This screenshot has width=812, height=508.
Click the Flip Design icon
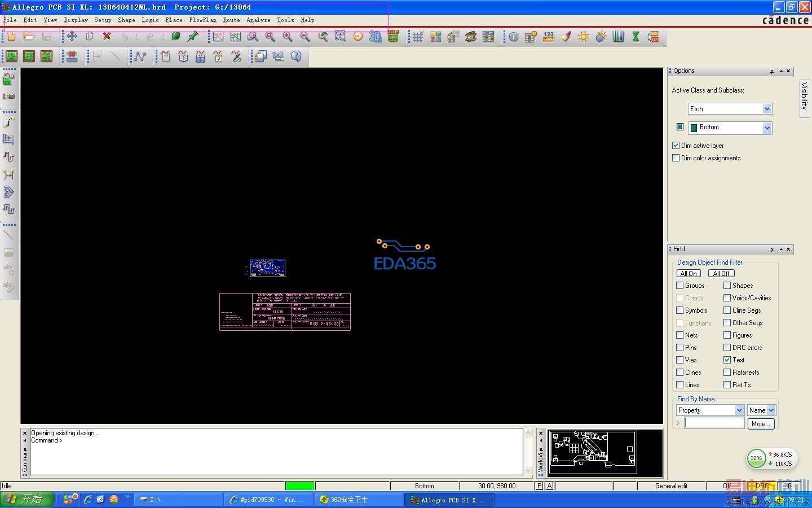pos(393,37)
